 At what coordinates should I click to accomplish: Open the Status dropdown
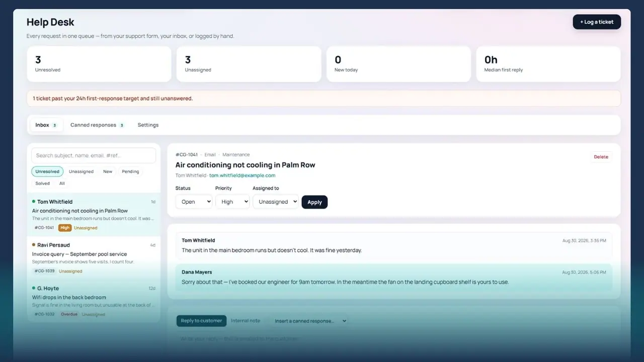pos(194,202)
